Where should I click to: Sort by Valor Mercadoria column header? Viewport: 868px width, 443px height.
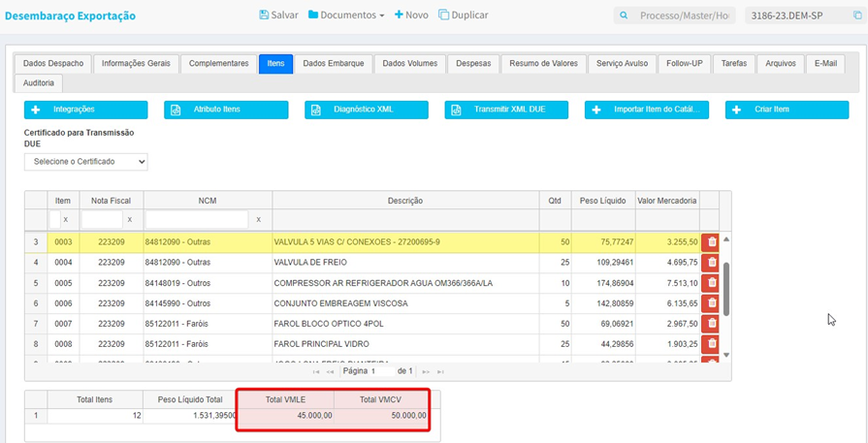point(667,201)
